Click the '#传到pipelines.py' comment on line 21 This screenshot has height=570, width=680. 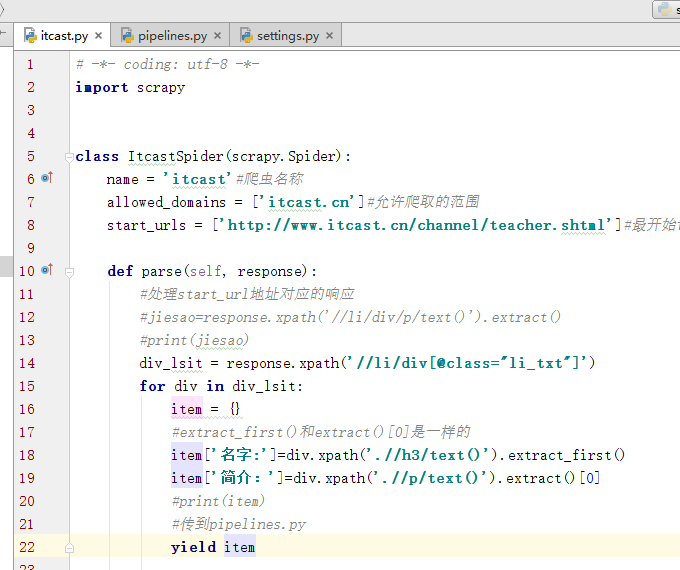[239, 524]
